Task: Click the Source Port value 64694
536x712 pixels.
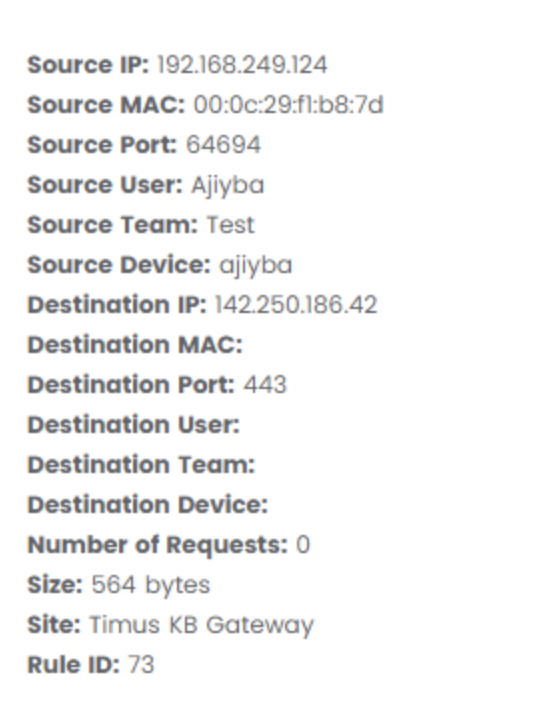Action: pyautogui.click(x=223, y=145)
